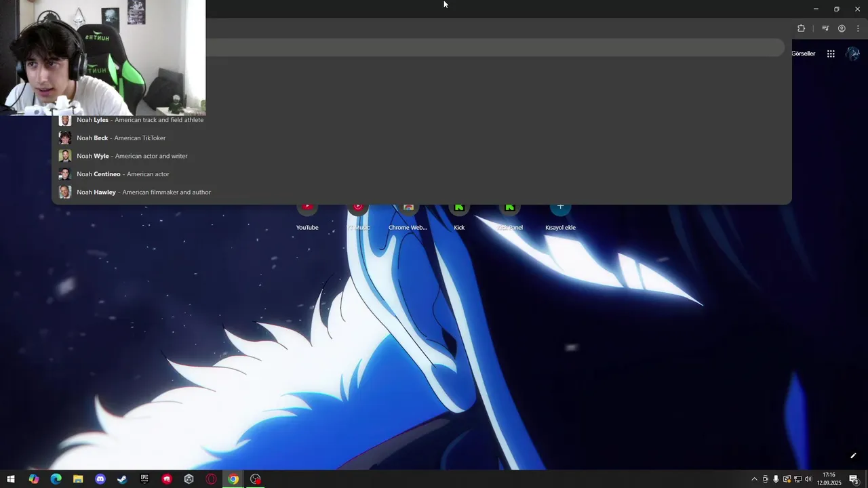
Task: Open the Windows Start menu
Action: (11, 479)
